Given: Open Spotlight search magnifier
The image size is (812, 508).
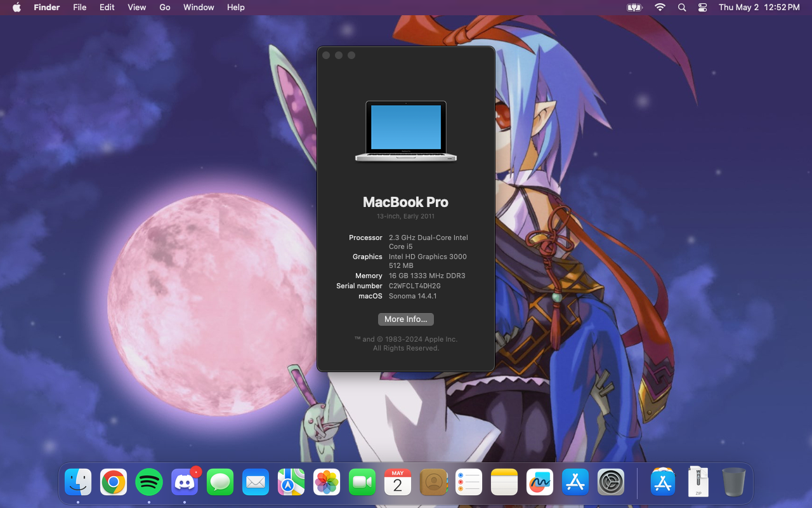Looking at the screenshot, I should click(x=682, y=8).
